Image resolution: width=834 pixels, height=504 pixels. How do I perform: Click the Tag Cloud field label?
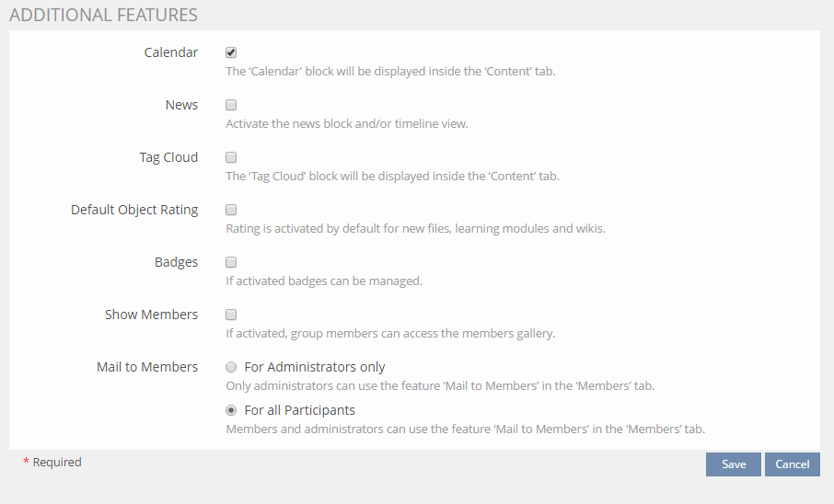coord(168,157)
